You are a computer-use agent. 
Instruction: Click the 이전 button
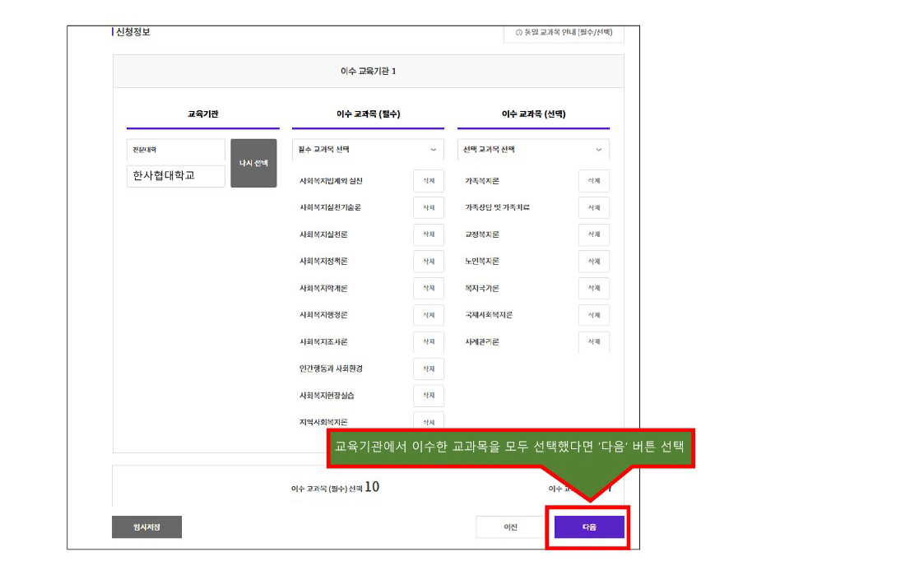click(510, 527)
